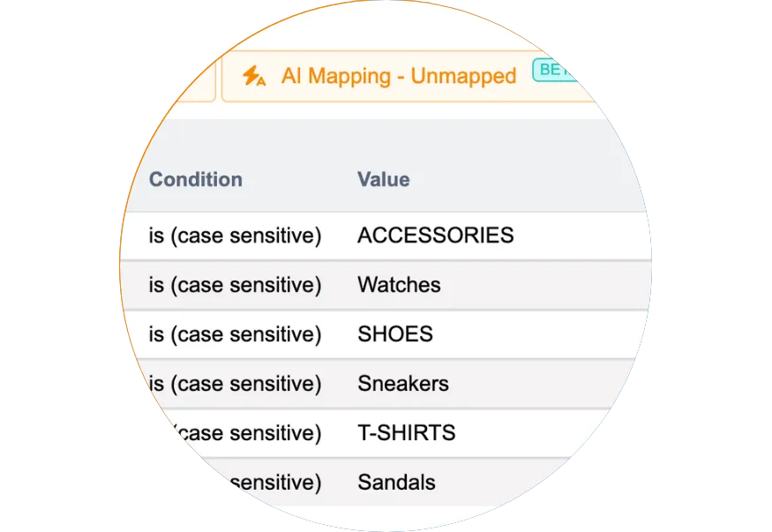Click the T-SHIRTS value cell

click(406, 433)
